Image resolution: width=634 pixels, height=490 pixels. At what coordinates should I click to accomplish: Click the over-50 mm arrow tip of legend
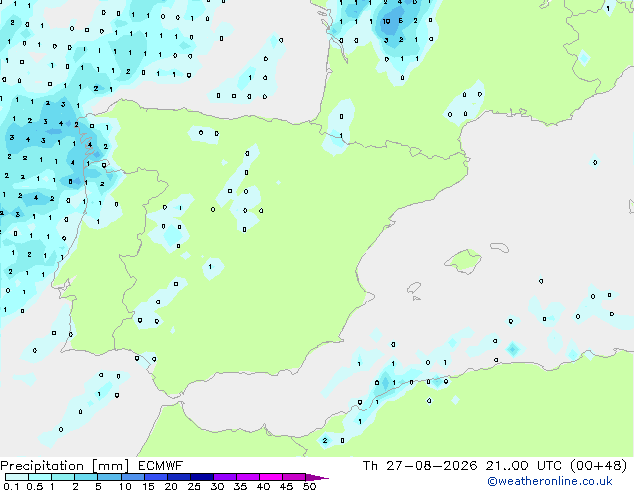(317, 477)
